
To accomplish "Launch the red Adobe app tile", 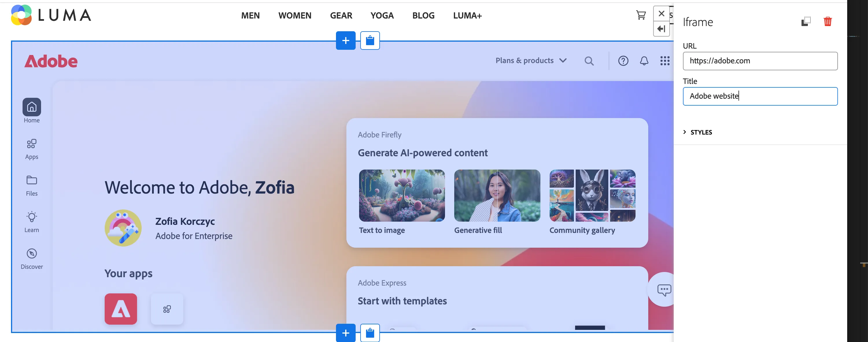I will [121, 309].
